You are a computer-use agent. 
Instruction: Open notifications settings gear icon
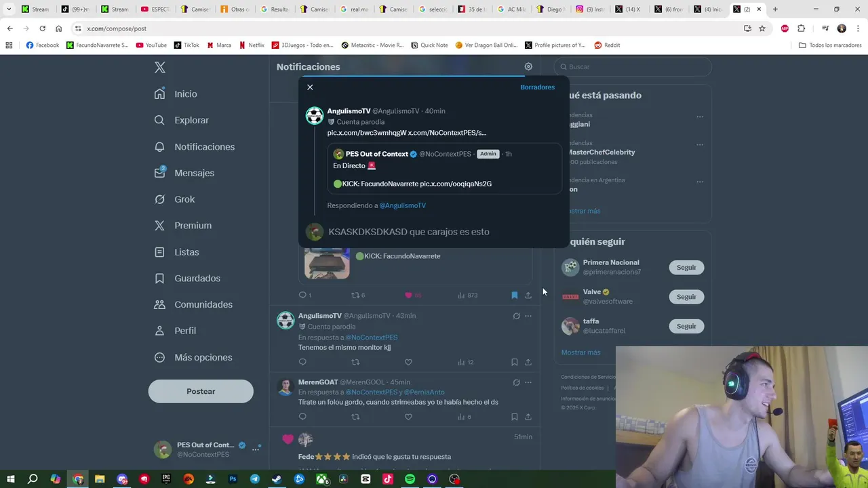tap(528, 66)
